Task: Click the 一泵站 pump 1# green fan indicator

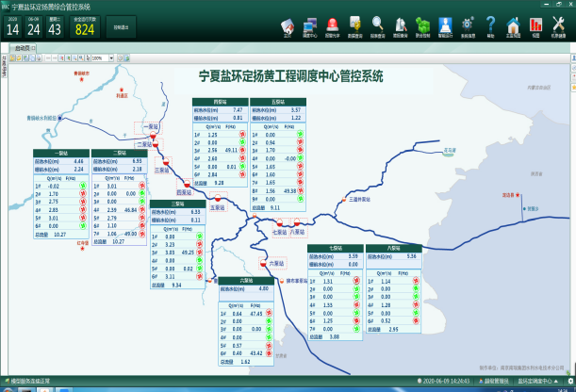Action: coord(83,186)
